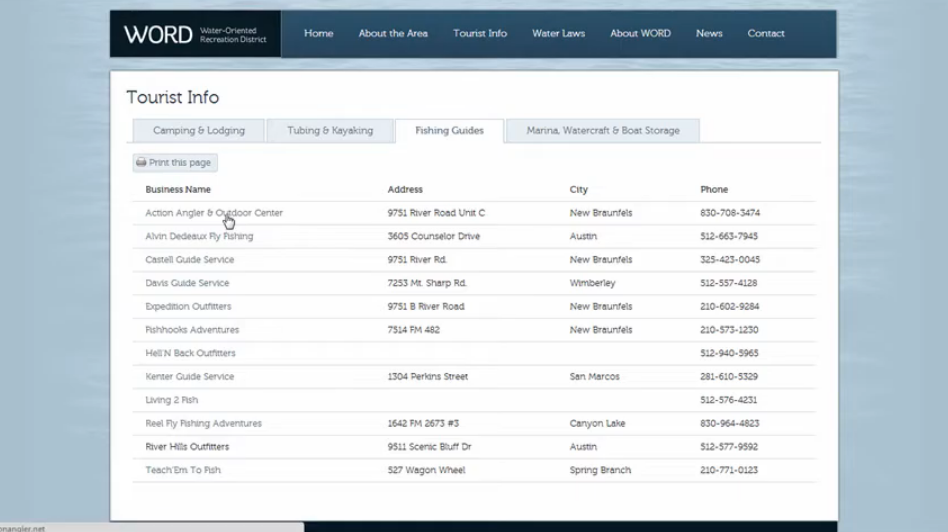Click phone number 512-557-4128
This screenshot has width=948, height=532.
[x=729, y=283]
